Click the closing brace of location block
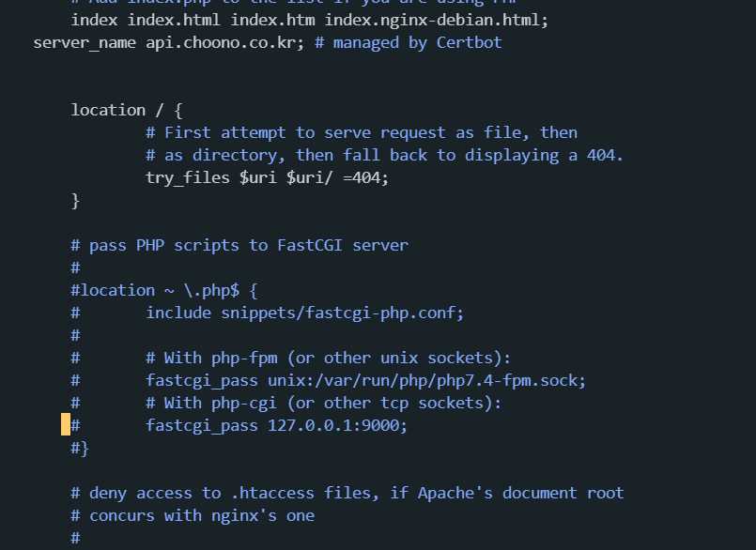Viewport: 756px width, 550px height. 75,201
